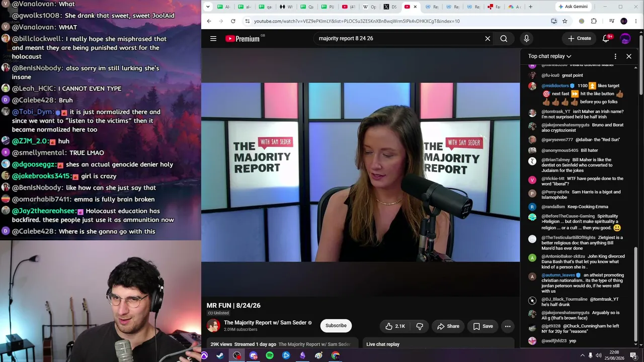The width and height of the screenshot is (644, 362).
Task: Open YouTube notifications bell
Action: tap(606, 38)
